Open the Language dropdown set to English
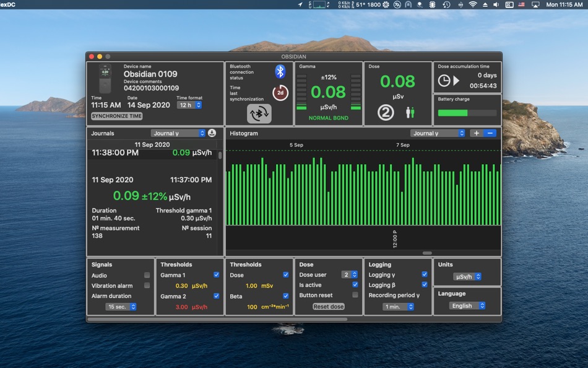The height and width of the screenshot is (368, 588). pos(467,306)
